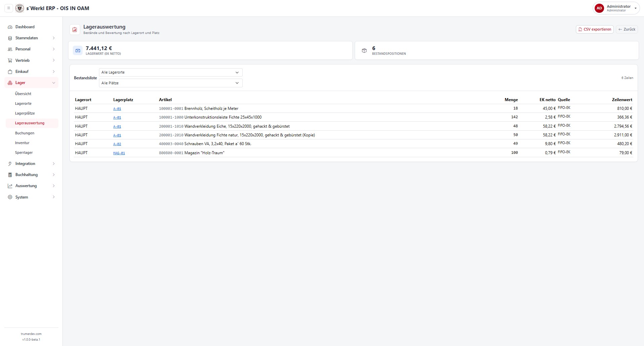Open Sperrlager in the sidebar

24,153
